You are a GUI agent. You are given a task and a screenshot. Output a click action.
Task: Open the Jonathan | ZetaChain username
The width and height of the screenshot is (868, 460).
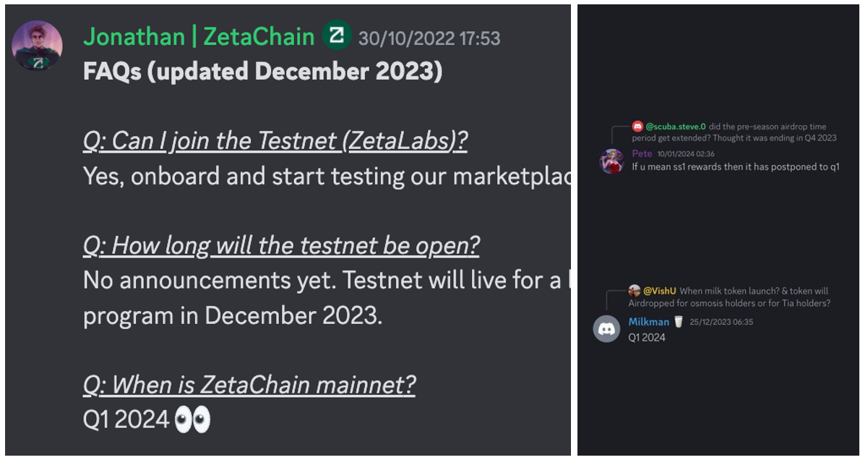(x=199, y=37)
